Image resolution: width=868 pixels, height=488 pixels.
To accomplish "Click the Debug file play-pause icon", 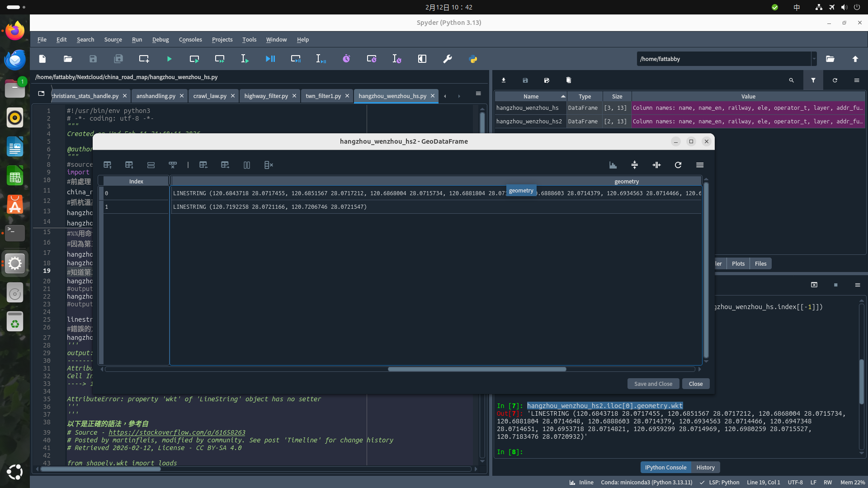I will pyautogui.click(x=270, y=59).
